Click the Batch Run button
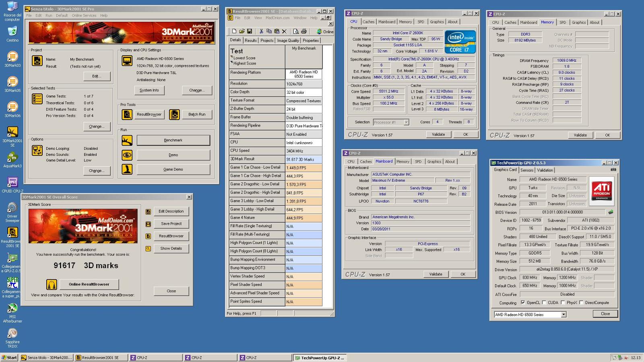 click(x=197, y=114)
